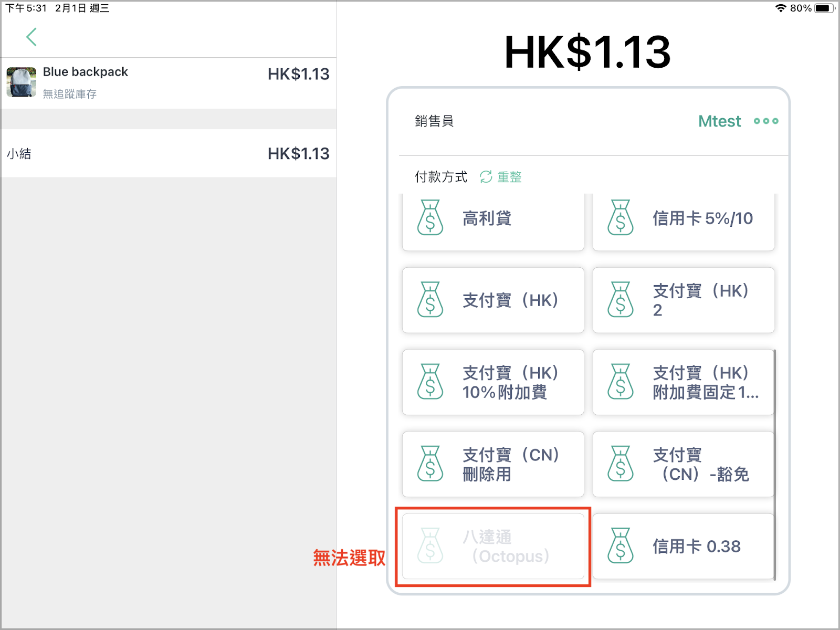Select the 高利貸 payment method

tap(493, 222)
